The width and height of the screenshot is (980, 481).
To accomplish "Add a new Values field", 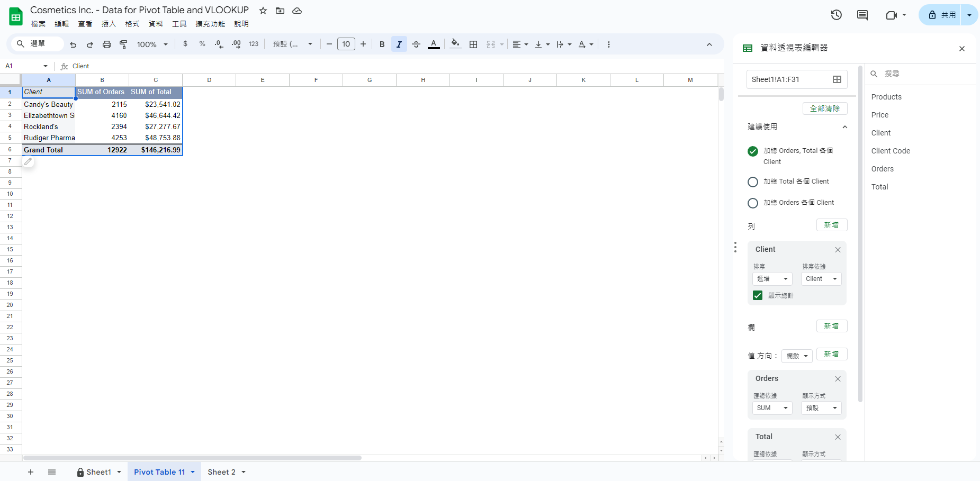I will pyautogui.click(x=832, y=354).
